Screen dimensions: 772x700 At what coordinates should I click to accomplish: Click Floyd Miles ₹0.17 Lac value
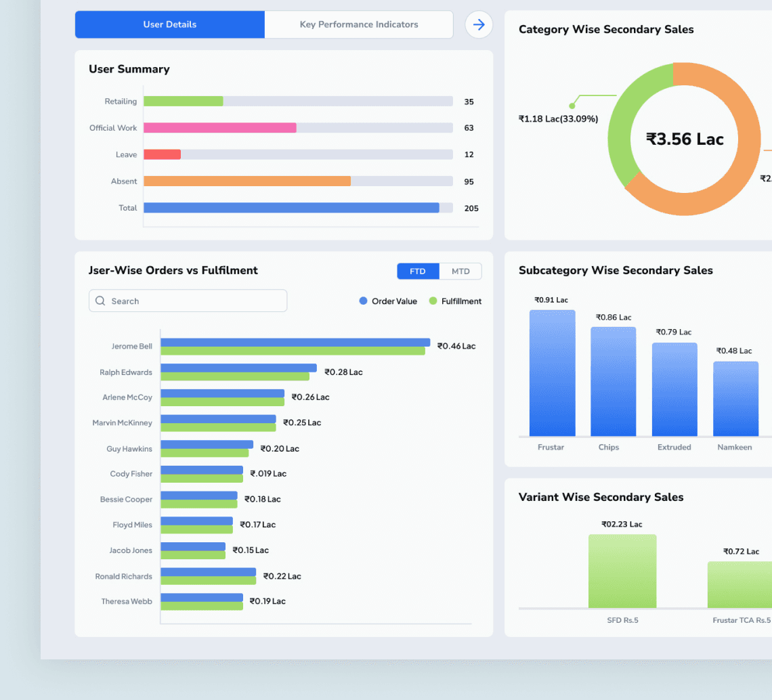coord(257,525)
